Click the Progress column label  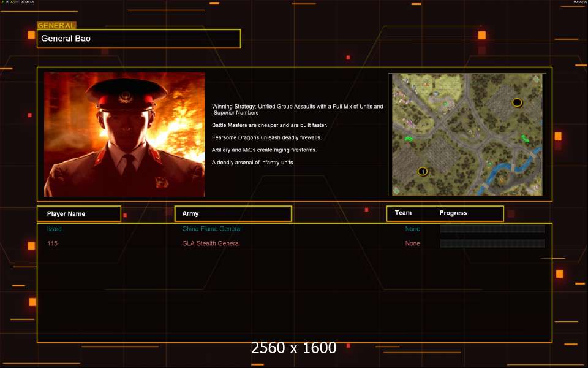[x=453, y=213]
